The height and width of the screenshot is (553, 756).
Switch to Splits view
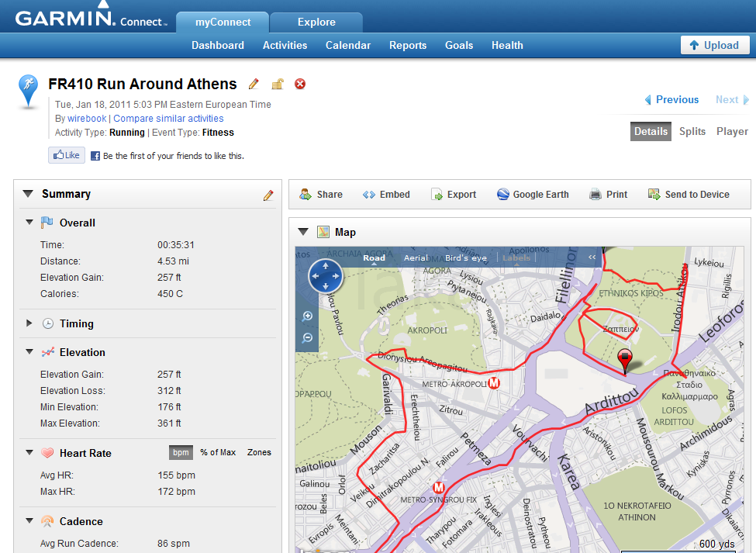click(692, 132)
